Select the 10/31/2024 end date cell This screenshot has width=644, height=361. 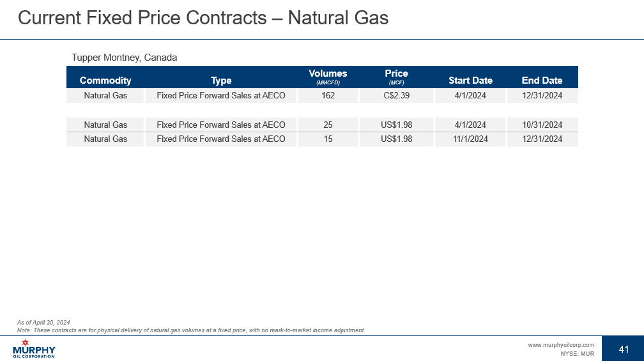[542, 125]
